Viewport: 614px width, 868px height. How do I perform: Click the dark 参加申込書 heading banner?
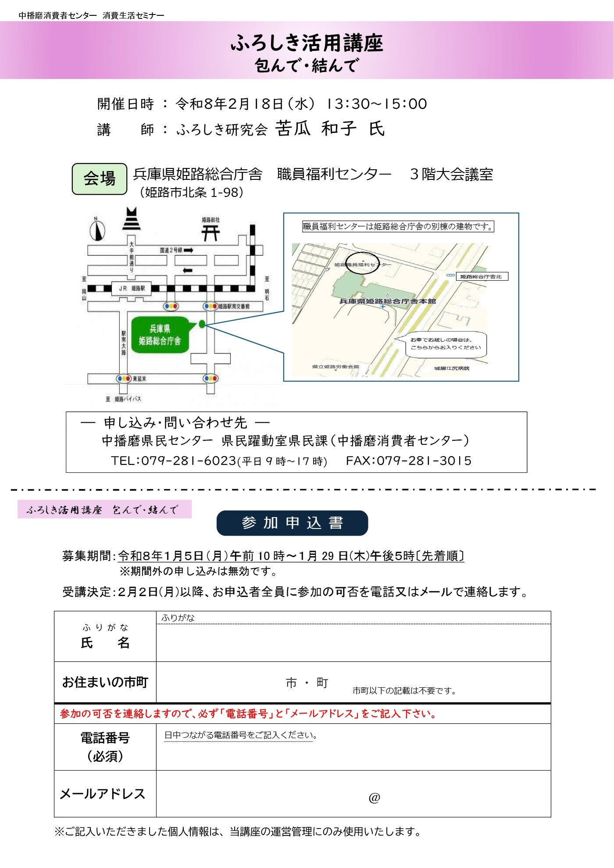point(292,523)
